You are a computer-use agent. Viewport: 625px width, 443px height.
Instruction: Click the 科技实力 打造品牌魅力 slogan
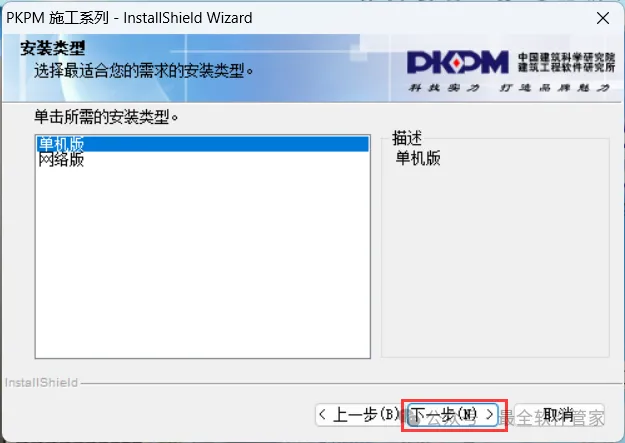tap(509, 88)
